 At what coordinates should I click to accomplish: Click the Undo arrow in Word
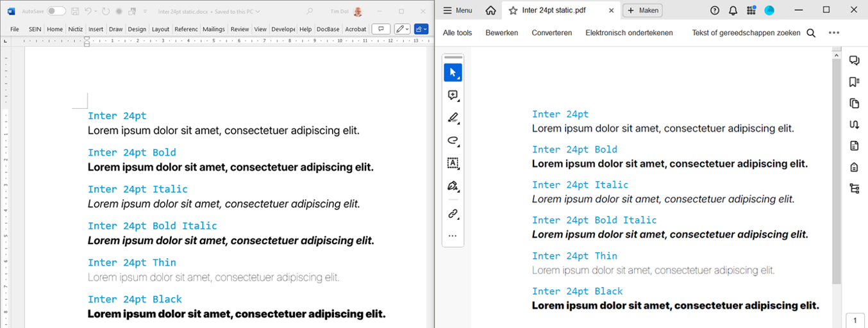coord(88,12)
